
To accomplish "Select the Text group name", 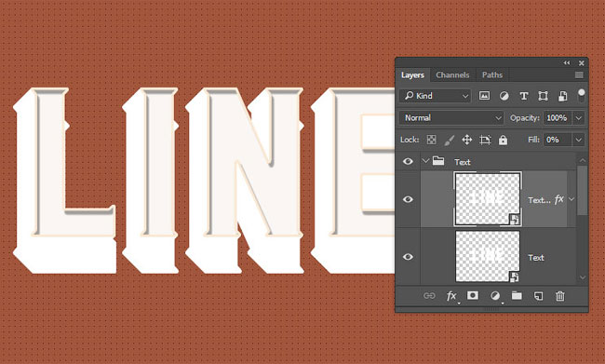I will (463, 162).
